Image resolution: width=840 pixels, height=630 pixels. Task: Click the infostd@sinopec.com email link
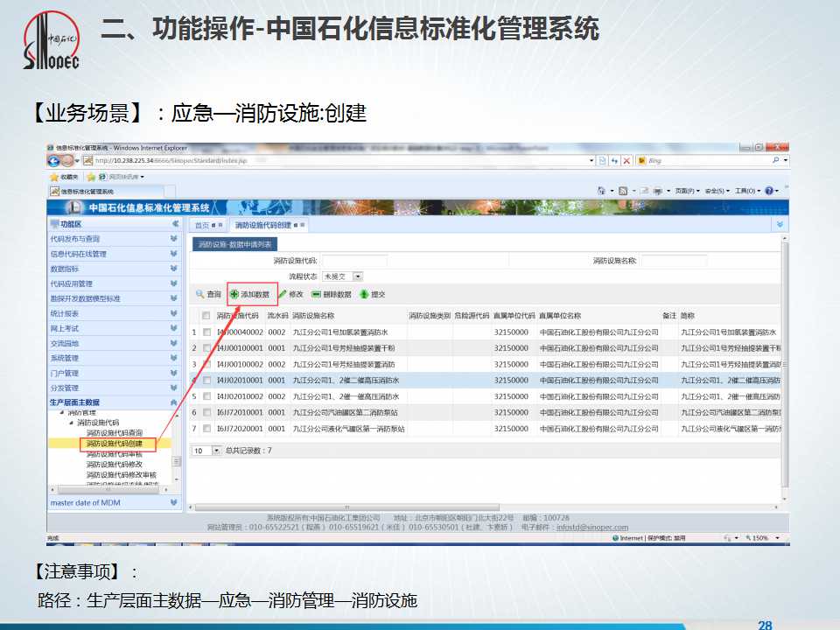coord(592,528)
